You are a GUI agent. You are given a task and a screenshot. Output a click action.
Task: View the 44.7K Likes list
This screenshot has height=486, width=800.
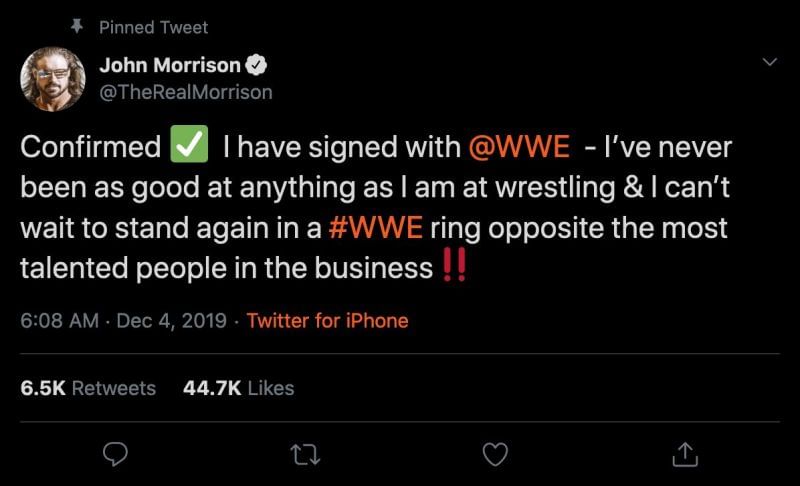coord(238,388)
